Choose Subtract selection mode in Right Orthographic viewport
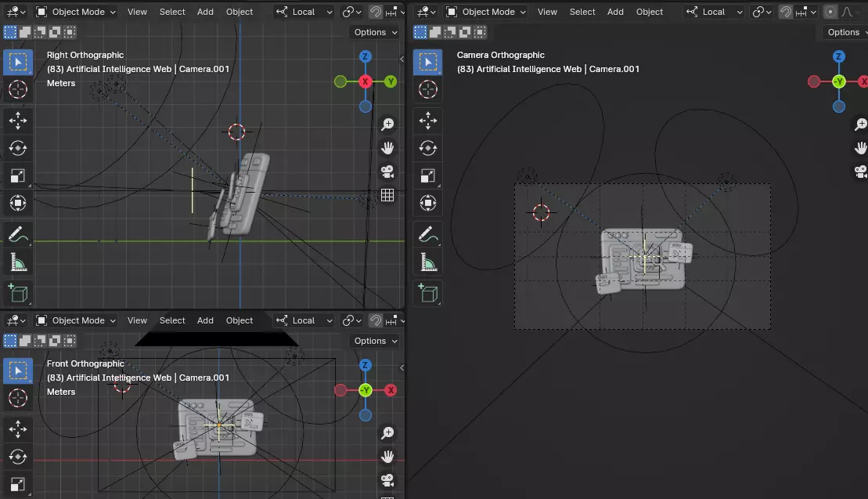 tap(40, 32)
